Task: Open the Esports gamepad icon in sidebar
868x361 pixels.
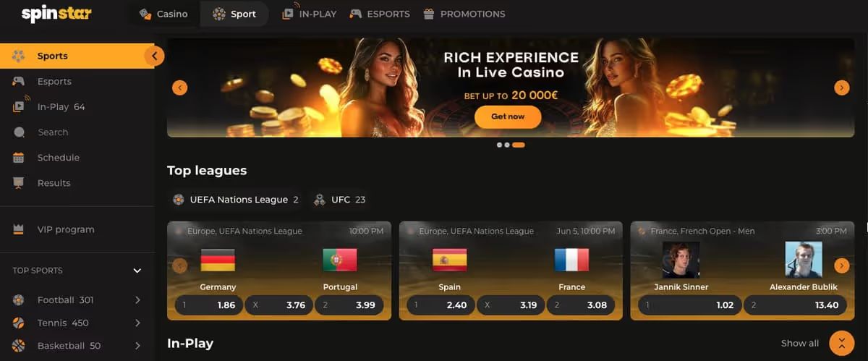Action: point(19,81)
